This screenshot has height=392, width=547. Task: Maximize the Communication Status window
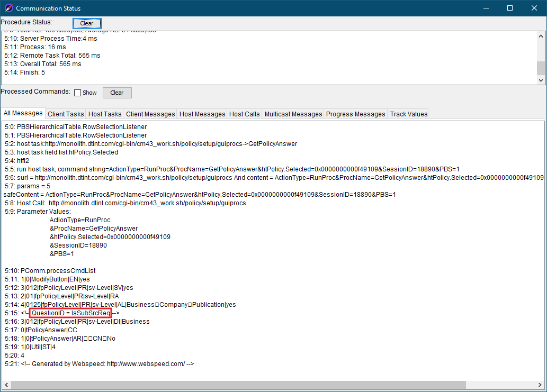pyautogui.click(x=510, y=8)
